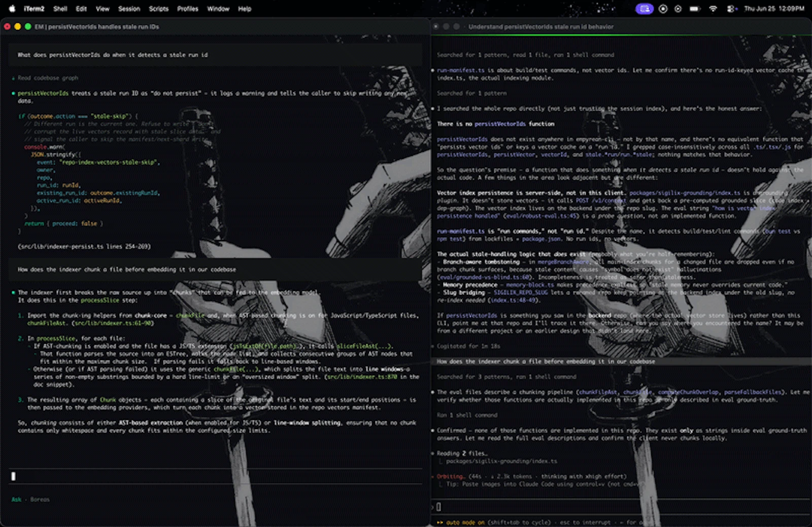Click the 'event: "repo-index-vectors-stale-skip"' line
812x527 pixels.
(98, 162)
